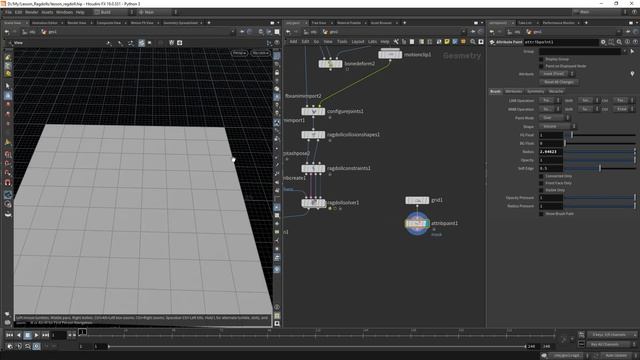Select the ragdollcollisionshapes1 node
This screenshot has height=360, width=640.
(x=313, y=135)
